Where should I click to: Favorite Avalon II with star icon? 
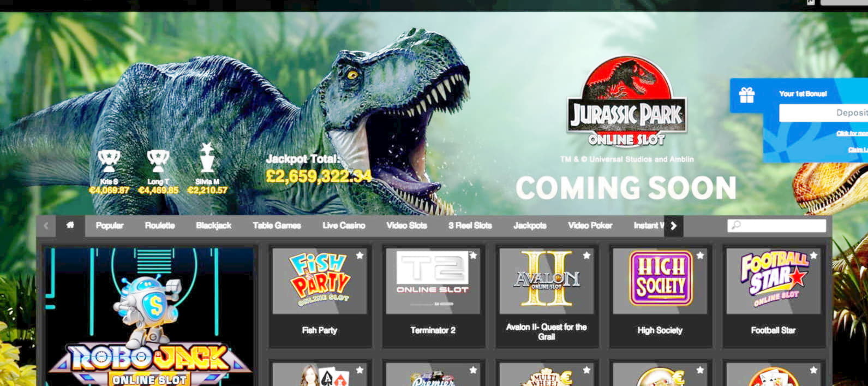[x=587, y=255]
